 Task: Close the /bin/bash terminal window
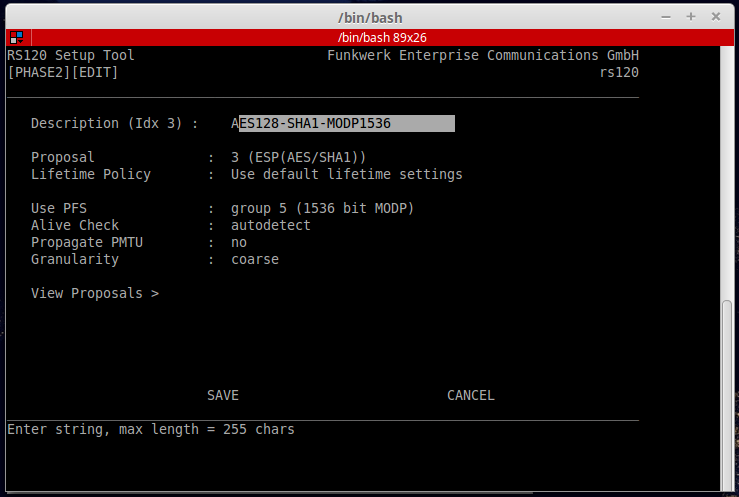coord(713,17)
